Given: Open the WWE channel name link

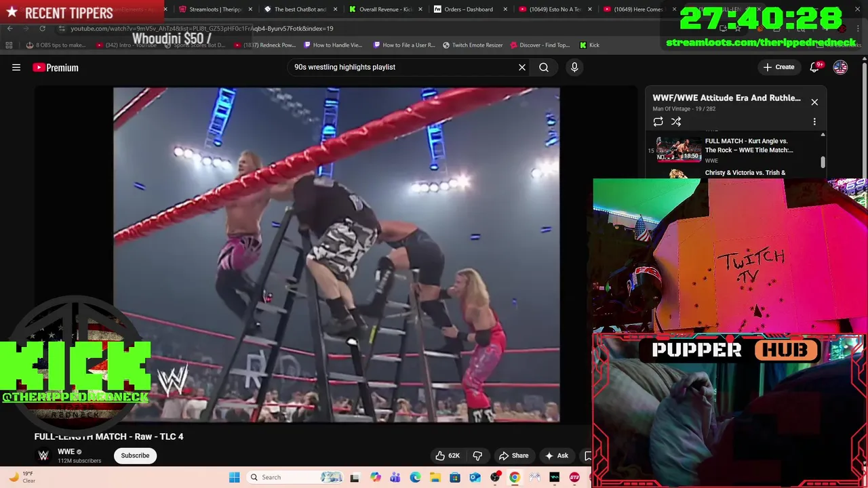Looking at the screenshot, I should pyautogui.click(x=66, y=452).
